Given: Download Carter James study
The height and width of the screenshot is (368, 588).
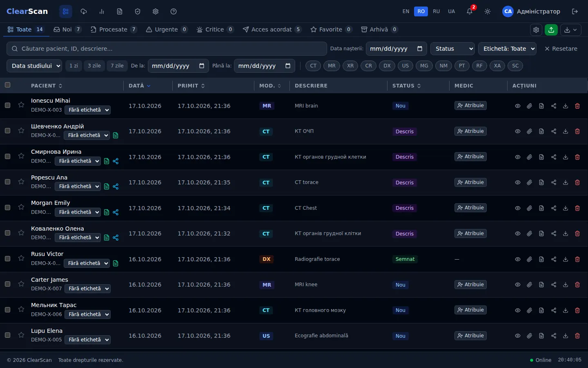Looking at the screenshot, I should 566,285.
